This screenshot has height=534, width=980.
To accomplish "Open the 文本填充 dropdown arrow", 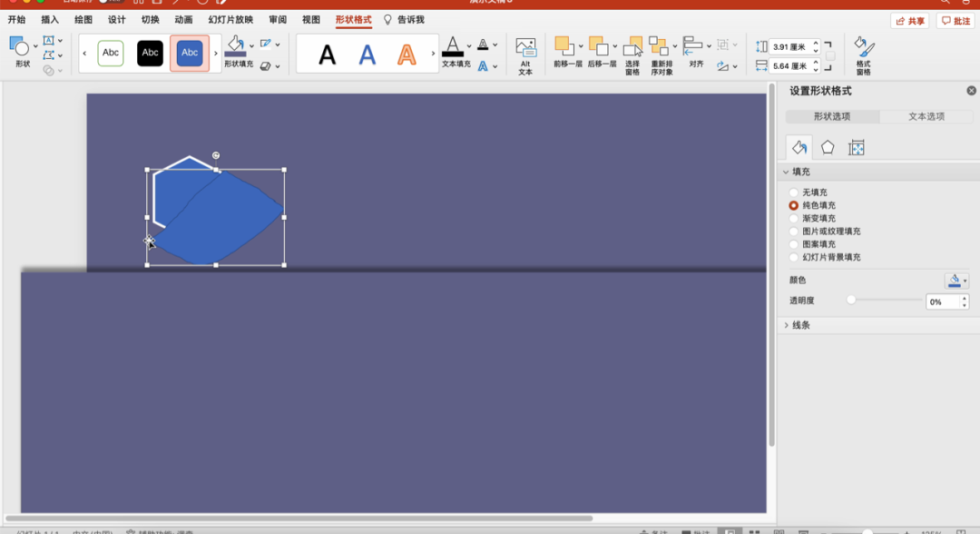I will (x=469, y=45).
